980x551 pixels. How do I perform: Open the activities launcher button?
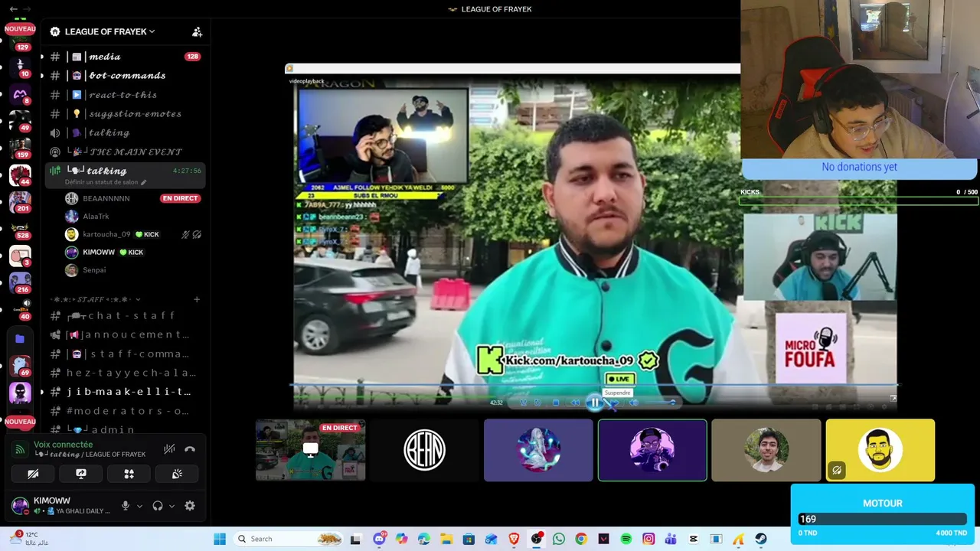point(129,474)
